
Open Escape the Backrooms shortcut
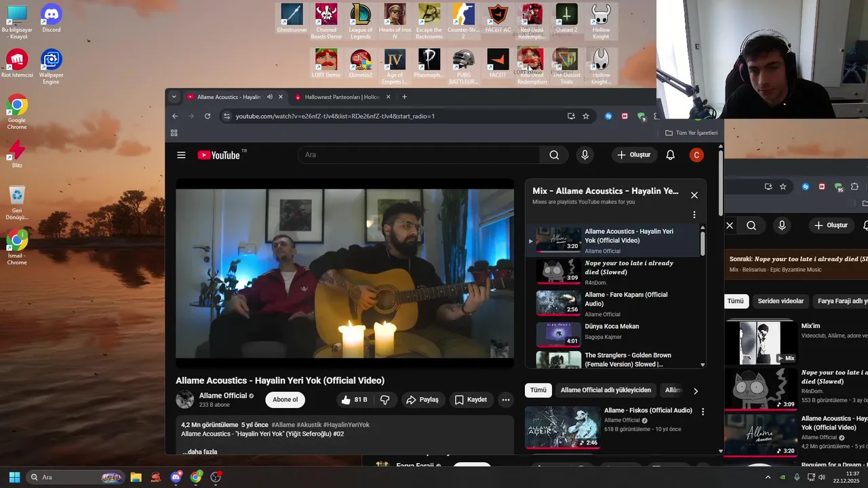429,20
